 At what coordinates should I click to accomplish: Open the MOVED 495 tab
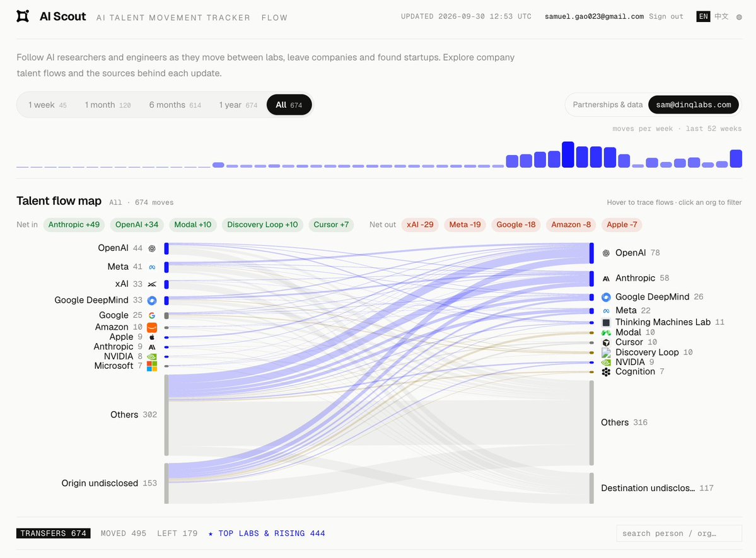point(124,533)
